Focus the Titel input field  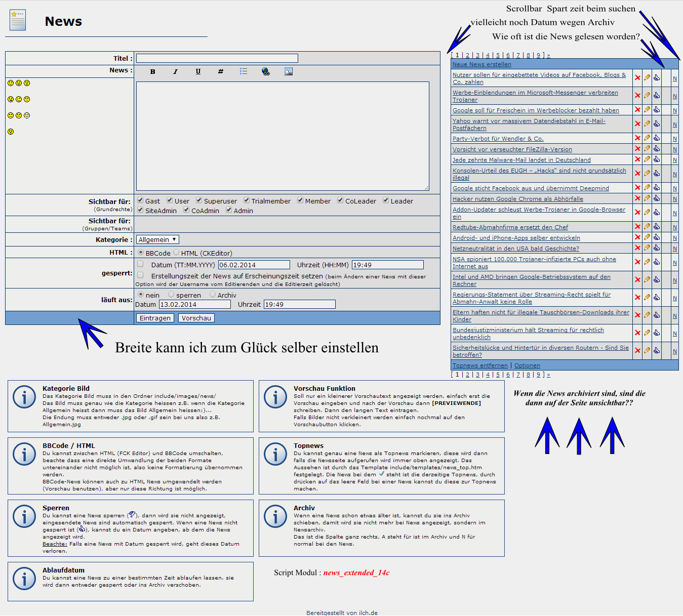tap(217, 58)
